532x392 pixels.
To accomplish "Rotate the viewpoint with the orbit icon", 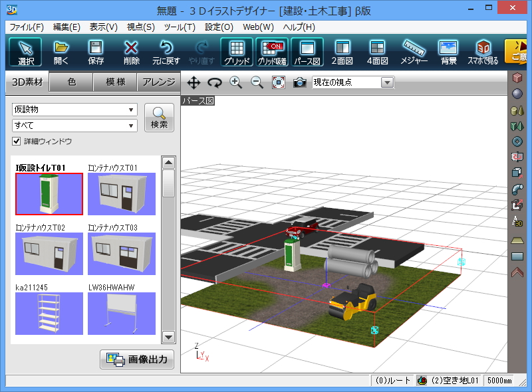I will pyautogui.click(x=215, y=82).
